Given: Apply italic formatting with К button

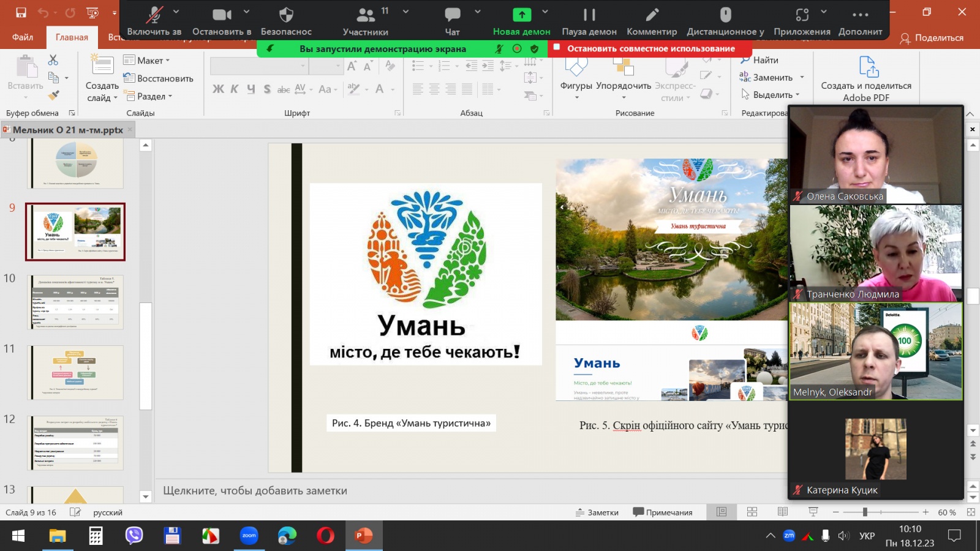Looking at the screenshot, I should point(235,89).
